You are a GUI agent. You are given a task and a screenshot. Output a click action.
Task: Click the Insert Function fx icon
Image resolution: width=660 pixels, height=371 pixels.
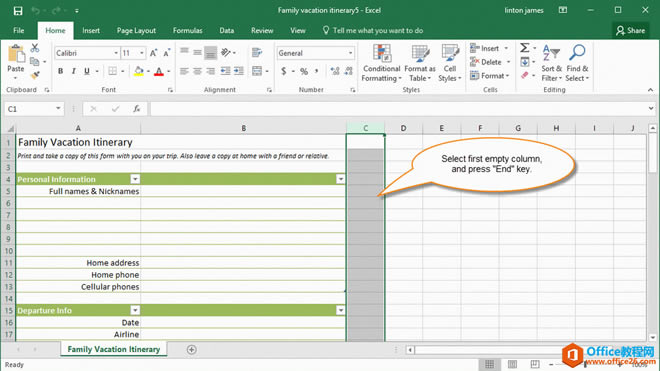136,109
